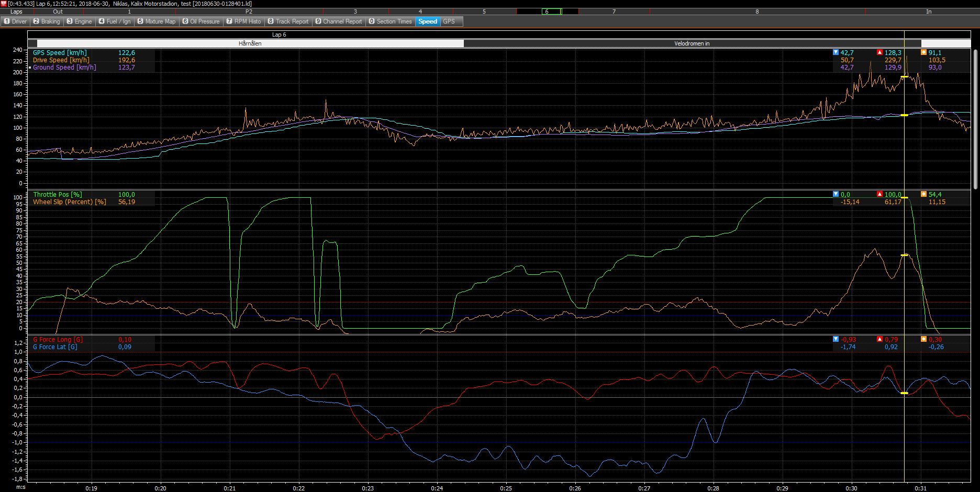Click the blue minimum icon in the throttle graph
This screenshot has height=492, width=980.
836,194
